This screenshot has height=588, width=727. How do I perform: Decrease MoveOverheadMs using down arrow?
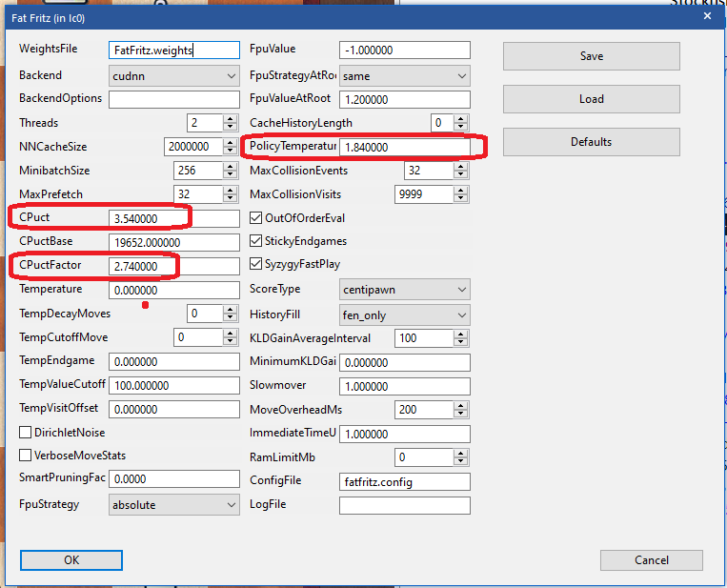(461, 414)
